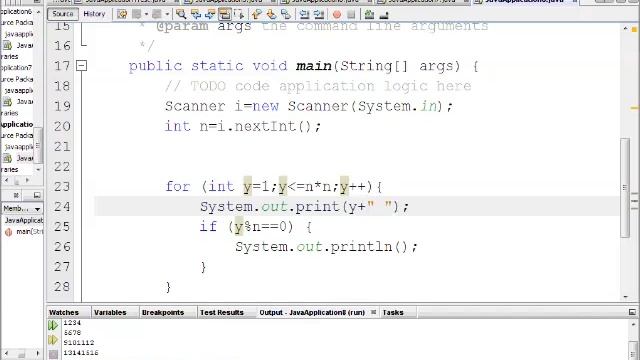This screenshot has height=360, width=640.
Task: Select JavaApplication class node in Navigator
Action: pyautogui.click(x=23, y=220)
